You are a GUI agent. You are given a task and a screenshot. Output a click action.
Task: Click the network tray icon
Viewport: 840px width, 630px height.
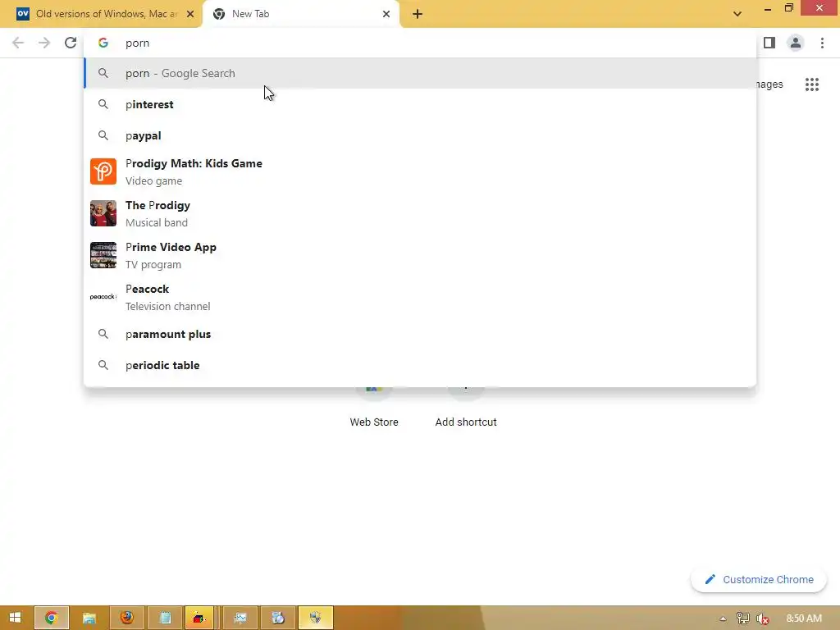point(742,619)
